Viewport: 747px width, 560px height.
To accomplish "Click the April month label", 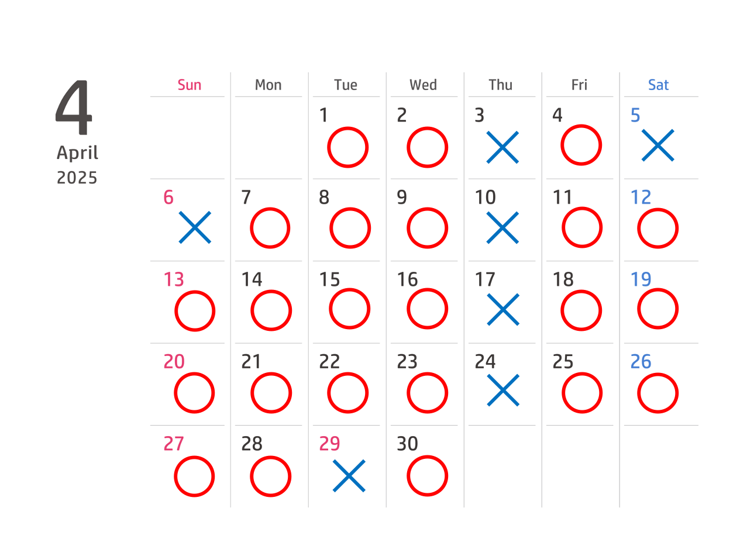I will pos(77,153).
